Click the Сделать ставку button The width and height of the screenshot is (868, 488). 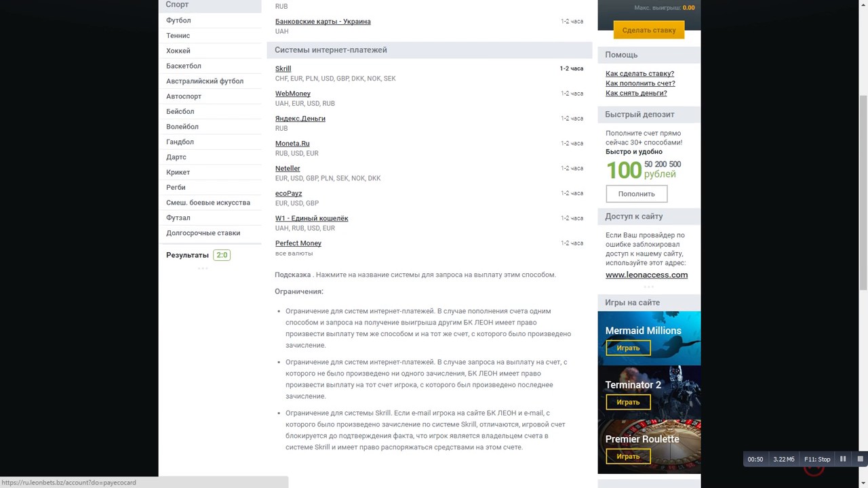click(649, 30)
